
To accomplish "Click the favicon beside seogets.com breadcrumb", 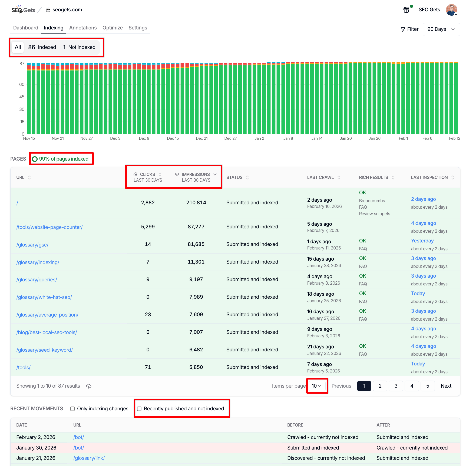I will coord(48,10).
